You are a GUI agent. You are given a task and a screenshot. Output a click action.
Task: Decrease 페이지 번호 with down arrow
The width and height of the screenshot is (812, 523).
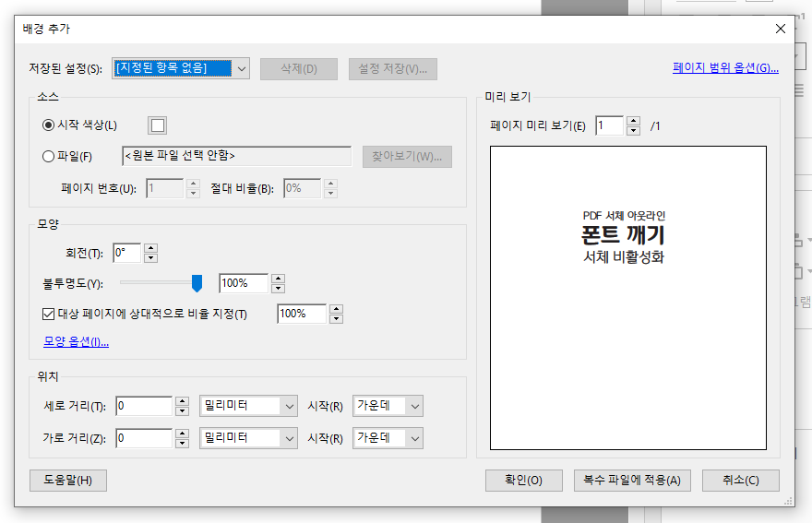(x=193, y=194)
